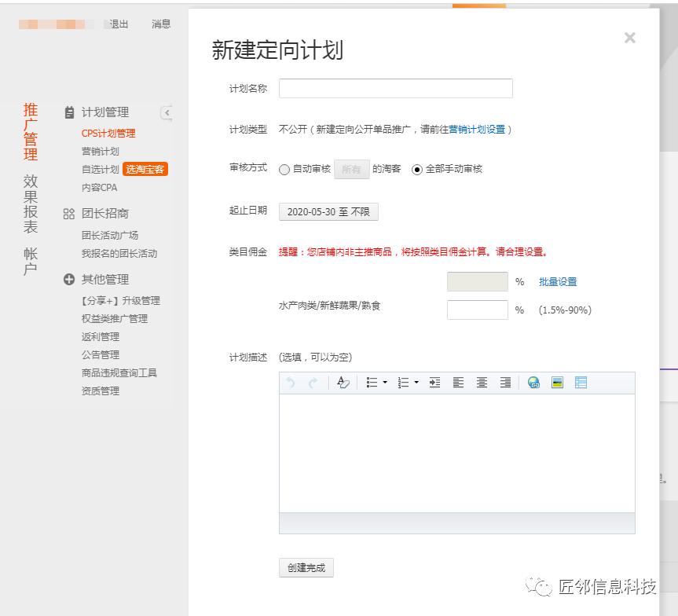Click the 创建完成 button
Viewport: 678px width, 616px height.
pos(306,567)
